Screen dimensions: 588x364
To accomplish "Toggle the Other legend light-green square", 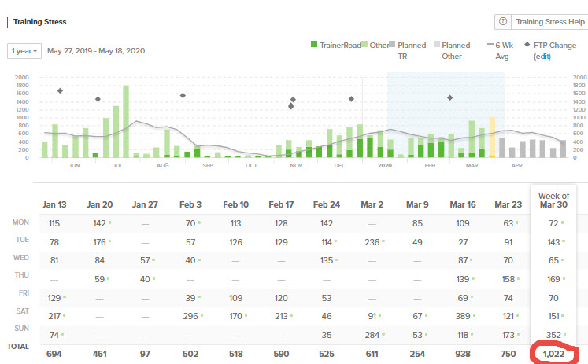I will [x=364, y=44].
